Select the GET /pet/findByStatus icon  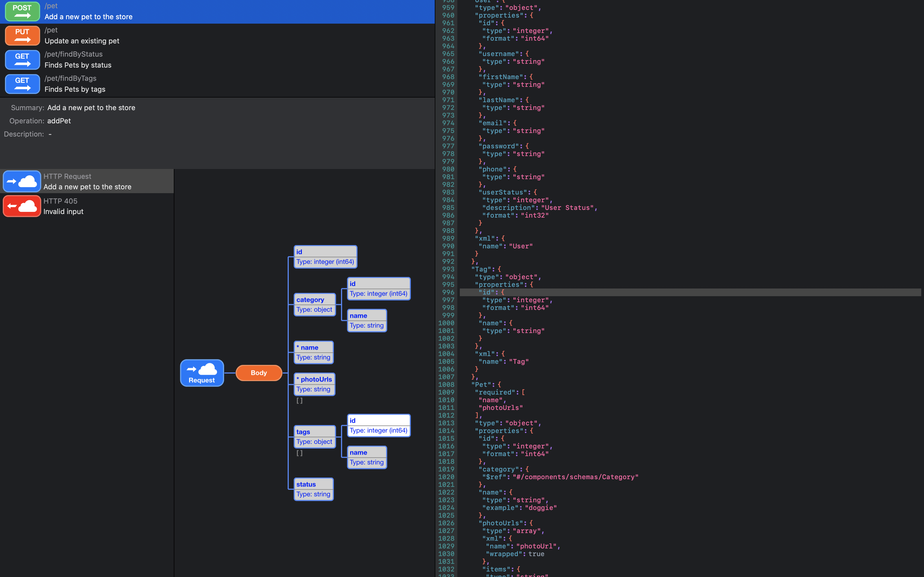[x=22, y=60]
